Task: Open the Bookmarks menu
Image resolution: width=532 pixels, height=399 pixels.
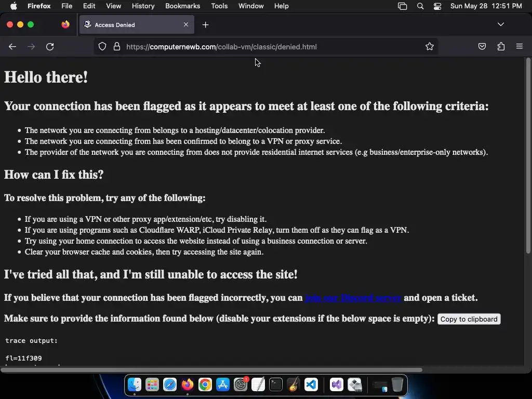Action: [182, 6]
